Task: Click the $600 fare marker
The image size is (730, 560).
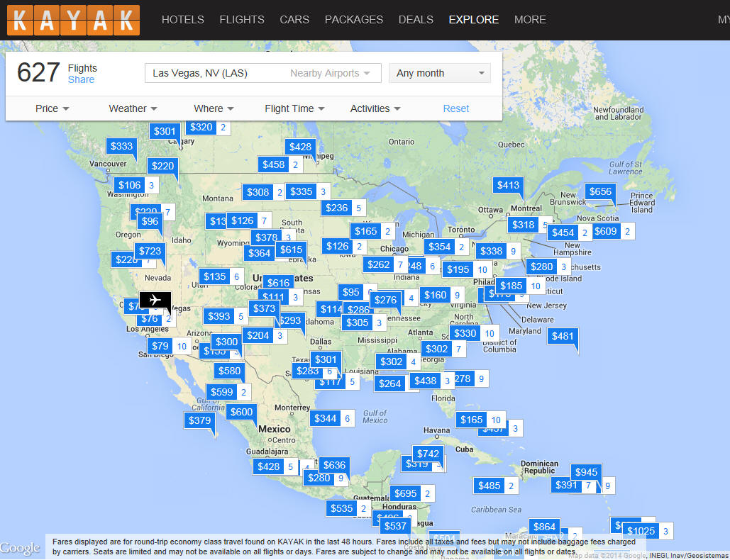Action: click(241, 412)
